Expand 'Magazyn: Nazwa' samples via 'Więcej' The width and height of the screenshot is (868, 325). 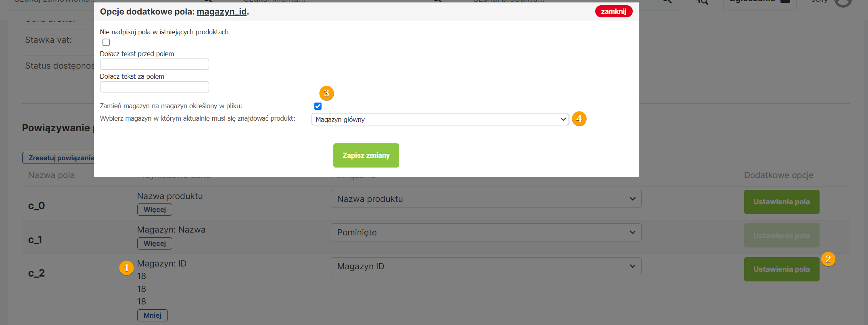pos(155,243)
